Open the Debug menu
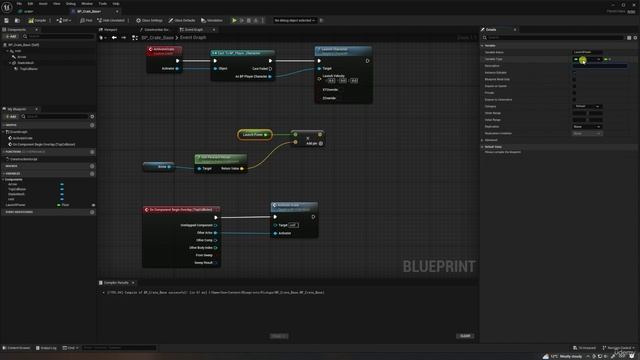 coord(71,4)
